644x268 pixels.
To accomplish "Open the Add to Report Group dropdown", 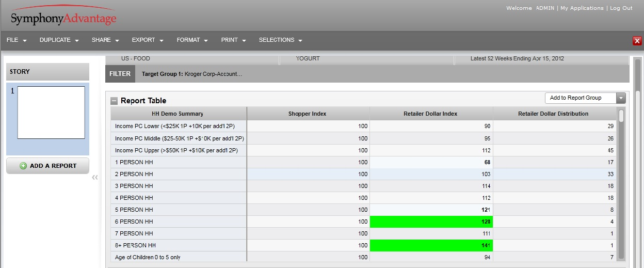I will 585,98.
